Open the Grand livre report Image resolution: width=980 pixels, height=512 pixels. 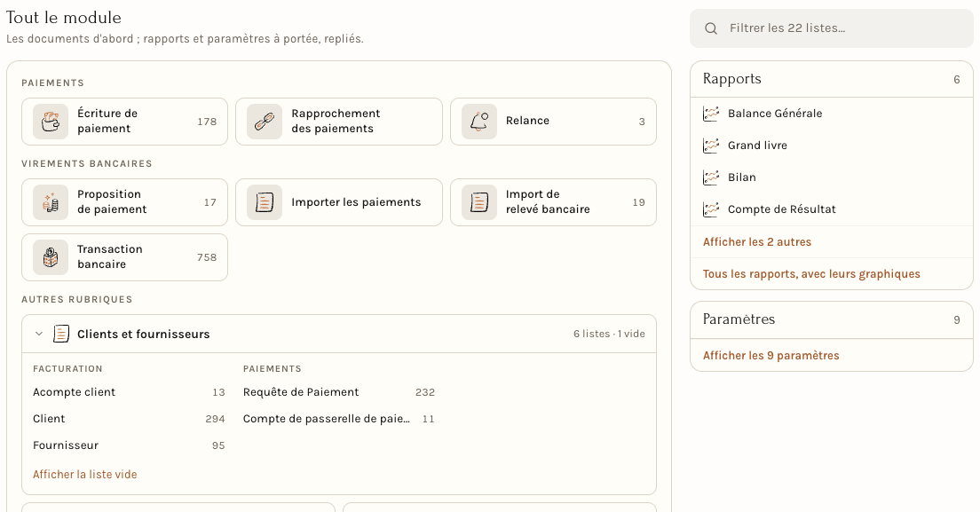point(831,146)
